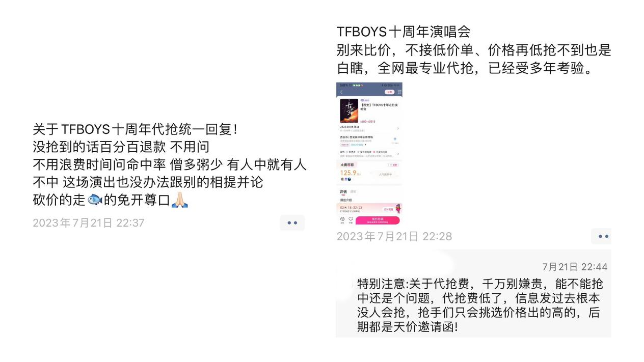Screen dimensions: 644x362
Task: Tap the two-dot options button beside 22:37
Action: pos(292,223)
